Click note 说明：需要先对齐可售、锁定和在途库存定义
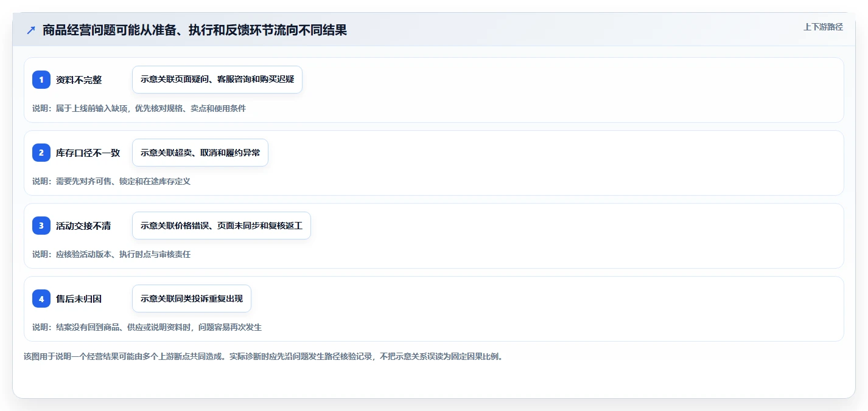The height and width of the screenshot is (411, 868). click(111, 181)
